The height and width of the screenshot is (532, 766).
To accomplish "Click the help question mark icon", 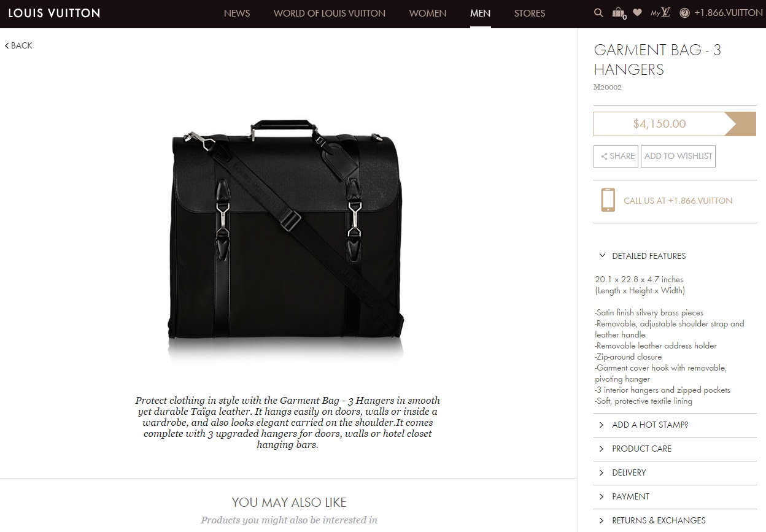I will [684, 13].
